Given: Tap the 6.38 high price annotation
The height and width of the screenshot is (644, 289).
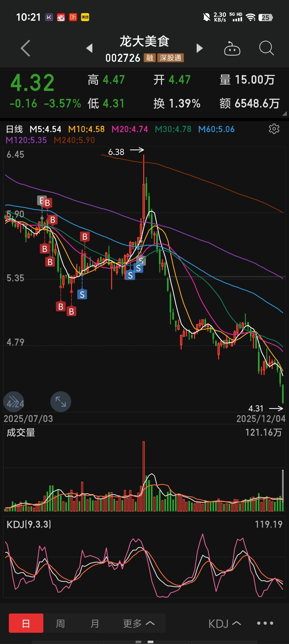Looking at the screenshot, I should click(x=116, y=152).
